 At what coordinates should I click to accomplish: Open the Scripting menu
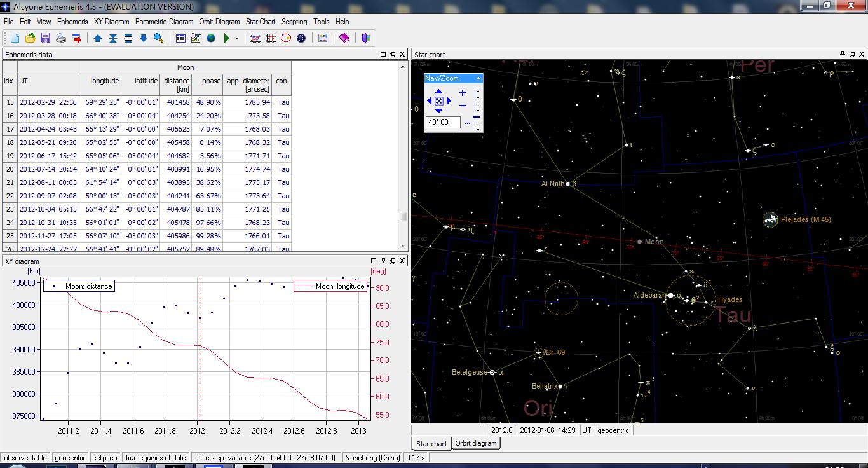(x=294, y=22)
